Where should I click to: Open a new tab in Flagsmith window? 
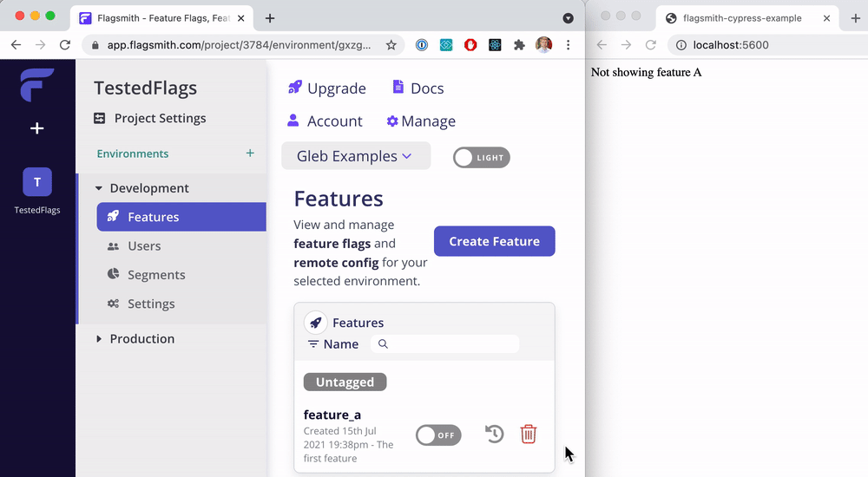(x=270, y=18)
